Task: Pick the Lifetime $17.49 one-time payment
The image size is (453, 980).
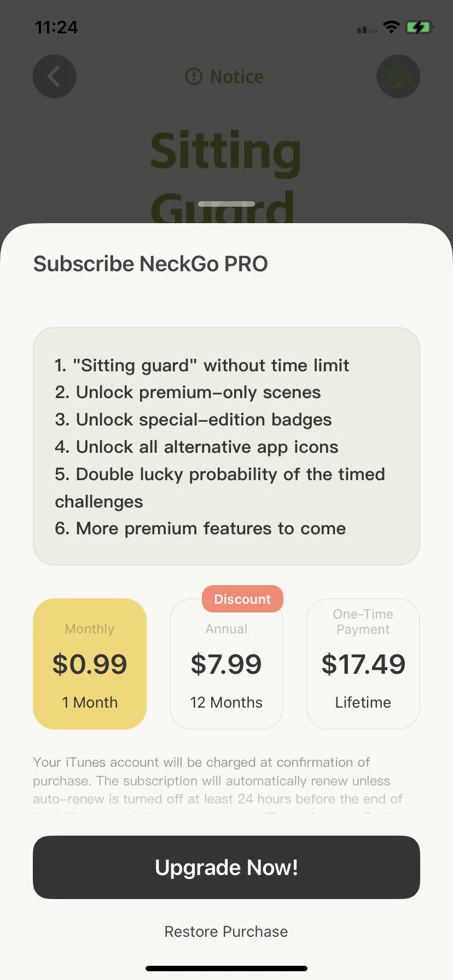Action: pos(363,664)
